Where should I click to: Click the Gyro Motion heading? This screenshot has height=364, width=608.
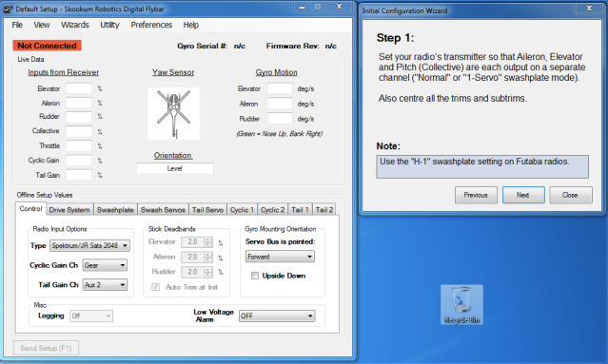tap(277, 72)
